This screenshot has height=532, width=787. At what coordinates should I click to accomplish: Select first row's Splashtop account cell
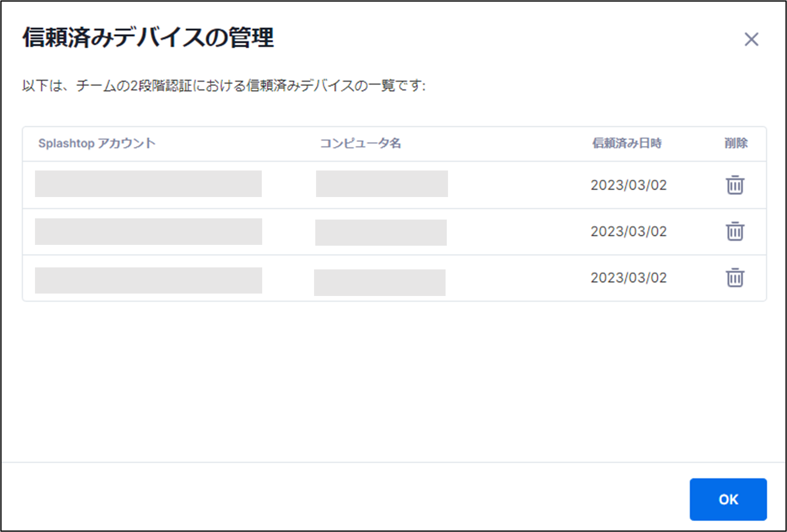coord(148,184)
